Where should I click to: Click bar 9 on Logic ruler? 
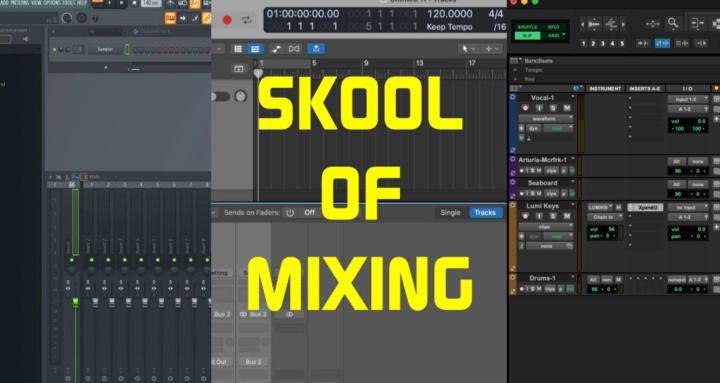click(x=366, y=63)
